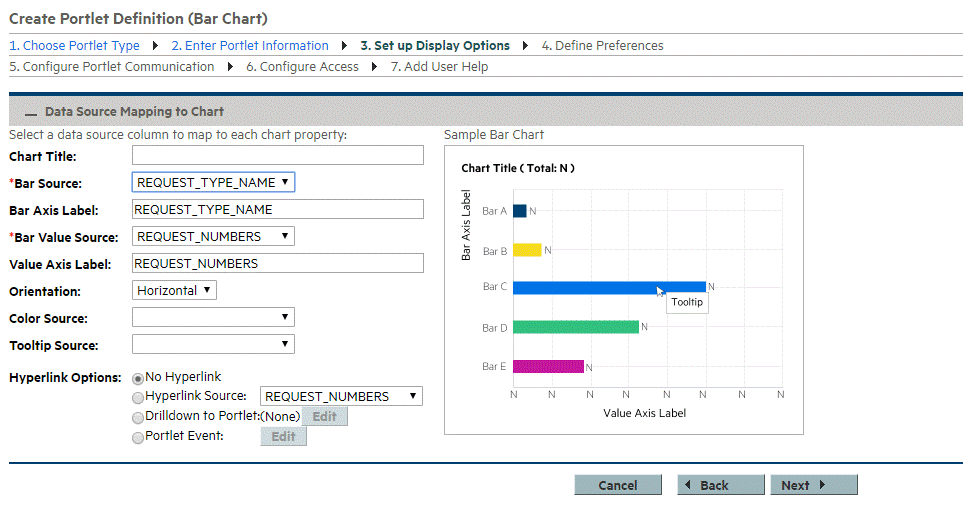Expand the Orientation dropdown
The height and width of the screenshot is (506, 973).
(x=174, y=290)
